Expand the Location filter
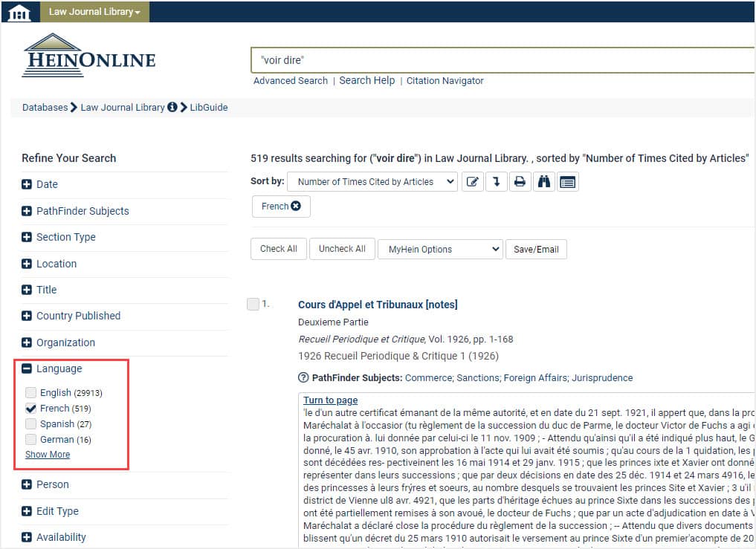 point(27,264)
